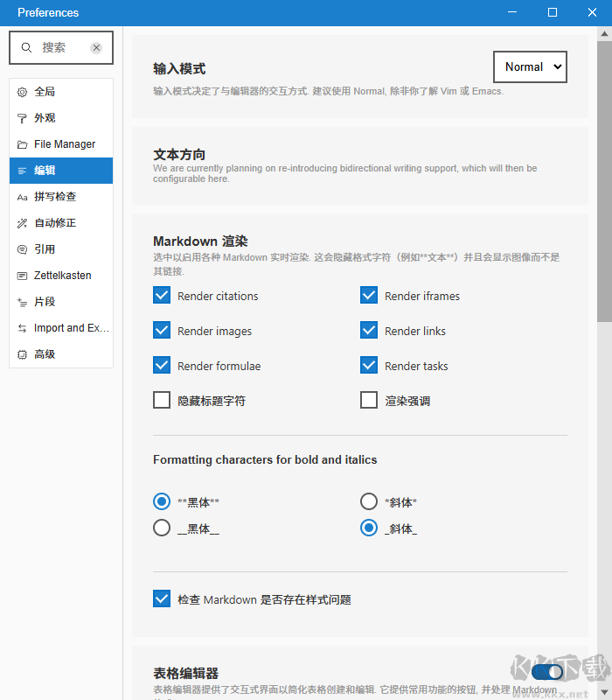Open the Import and Export tab

(x=61, y=328)
